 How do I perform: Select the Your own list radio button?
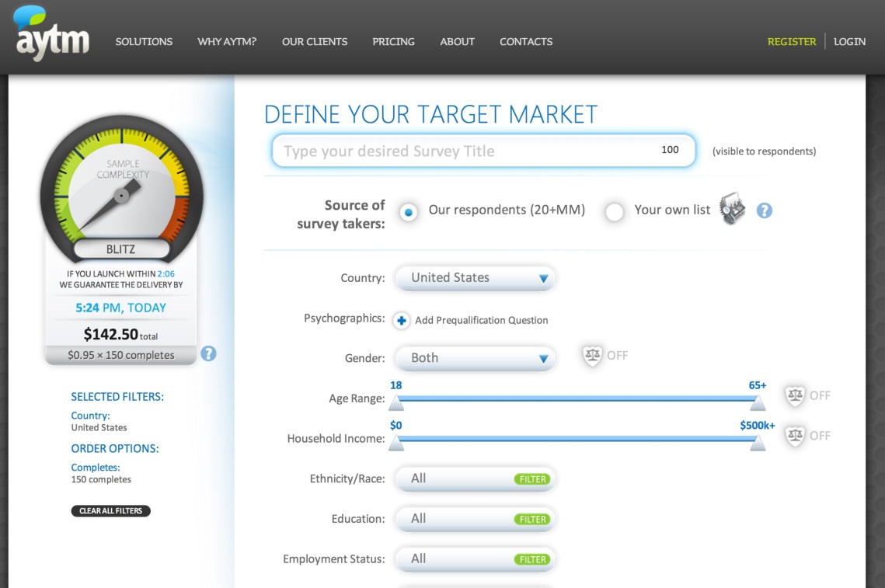tap(615, 211)
